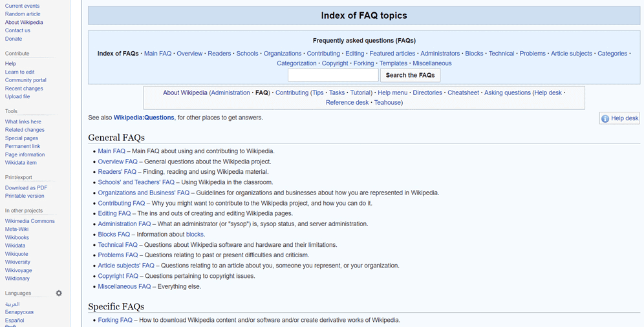Open Templates link in the navbox
This screenshot has width=644, height=327.
tap(394, 63)
